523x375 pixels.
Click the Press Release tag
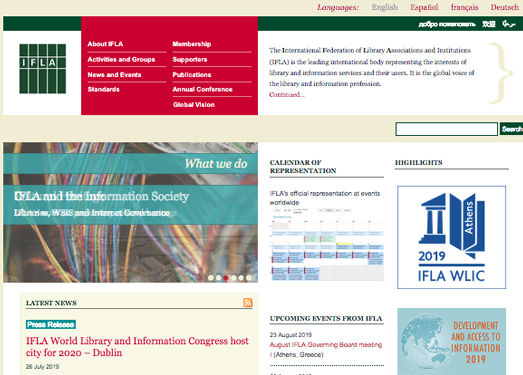click(x=51, y=325)
